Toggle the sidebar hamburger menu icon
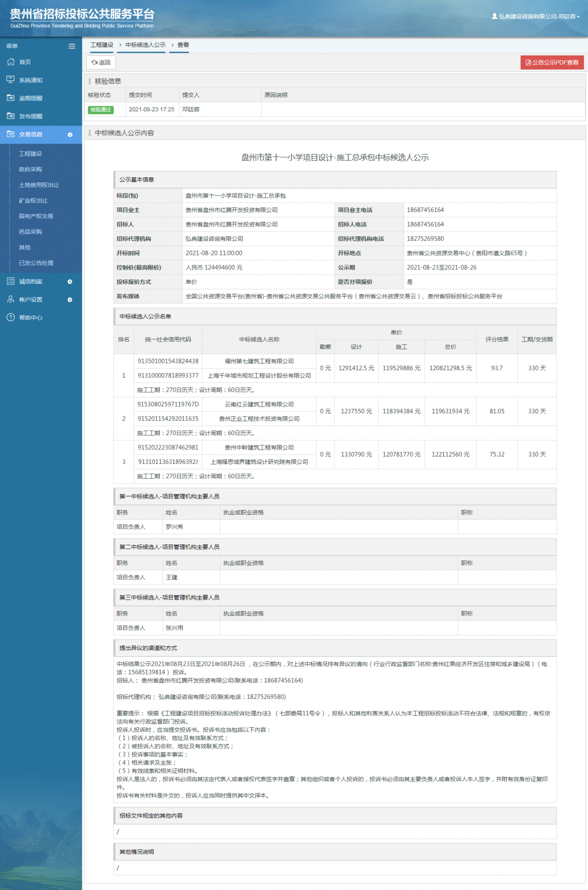 [x=72, y=46]
